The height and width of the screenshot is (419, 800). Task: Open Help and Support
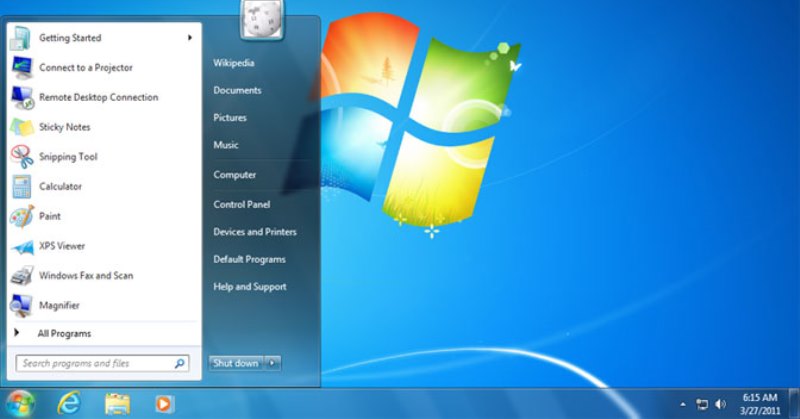point(249,287)
